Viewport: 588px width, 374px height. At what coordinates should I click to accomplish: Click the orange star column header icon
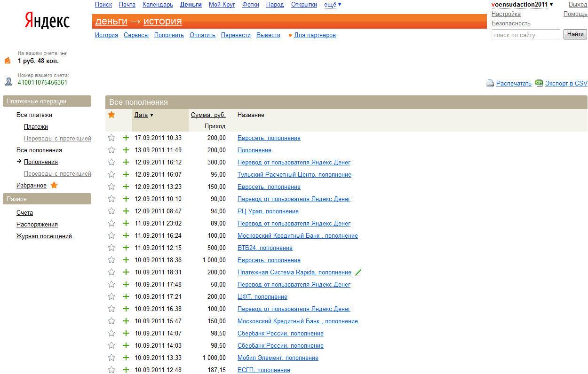(x=111, y=115)
